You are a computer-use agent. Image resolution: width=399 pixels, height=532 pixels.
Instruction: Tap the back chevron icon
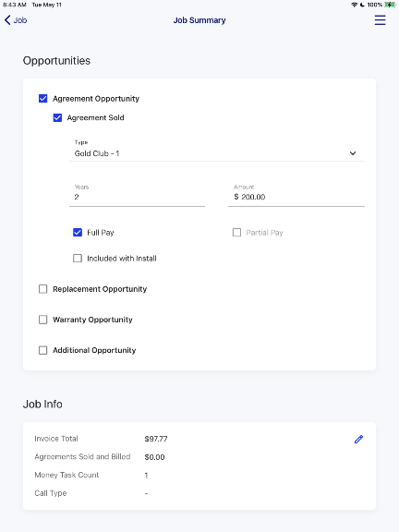[x=7, y=20]
